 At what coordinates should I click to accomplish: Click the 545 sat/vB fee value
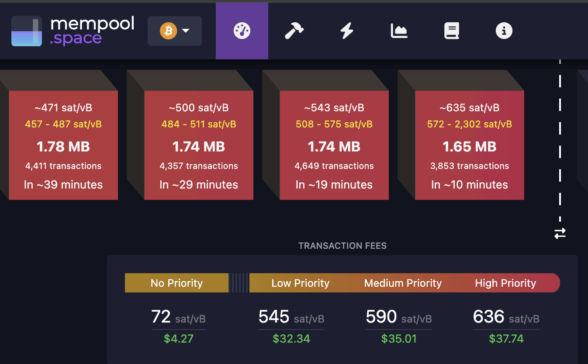(291, 317)
